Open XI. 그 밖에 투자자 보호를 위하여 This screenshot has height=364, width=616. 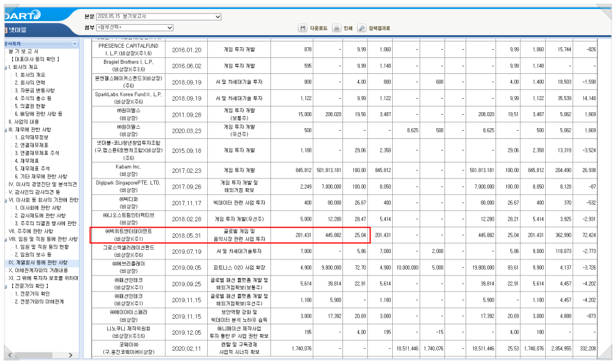[x=43, y=279]
